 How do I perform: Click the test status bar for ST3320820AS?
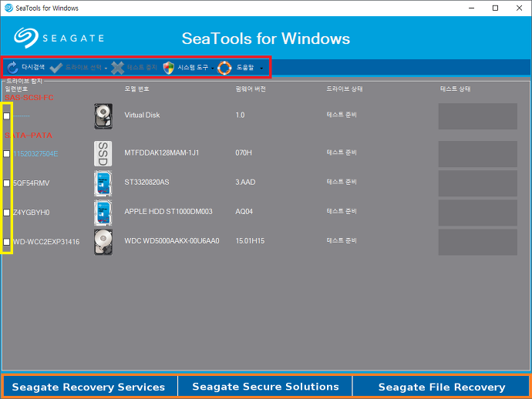(x=478, y=183)
